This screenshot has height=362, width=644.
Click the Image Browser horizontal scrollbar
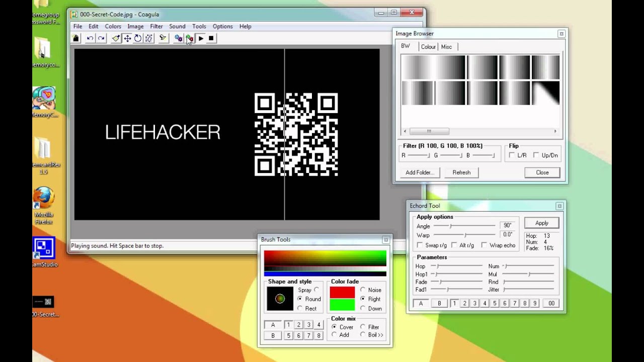tap(481, 131)
